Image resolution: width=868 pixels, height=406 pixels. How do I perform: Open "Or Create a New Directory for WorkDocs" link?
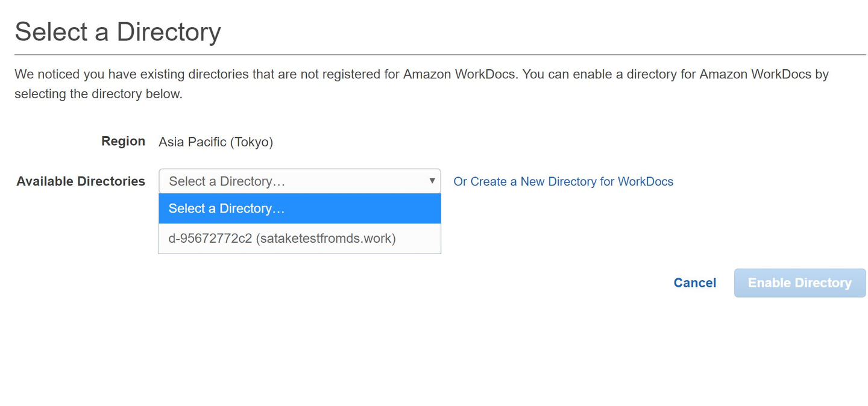point(563,182)
